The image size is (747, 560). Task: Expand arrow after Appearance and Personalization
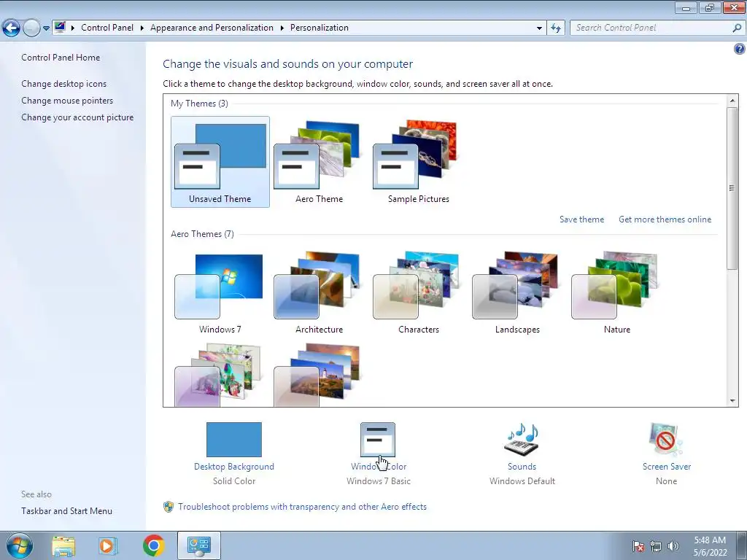(x=282, y=28)
